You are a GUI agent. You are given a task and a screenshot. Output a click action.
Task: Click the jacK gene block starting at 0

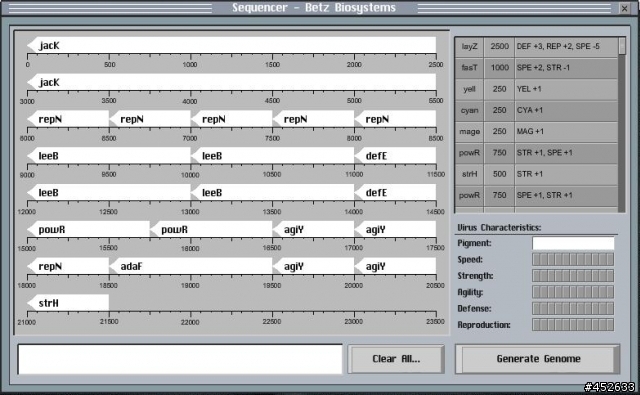231,45
